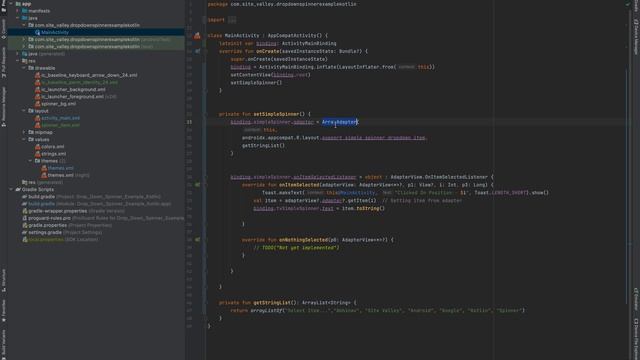Collapse the themes (2) folder arrow
The height and width of the screenshot is (360, 640).
pos(31,161)
